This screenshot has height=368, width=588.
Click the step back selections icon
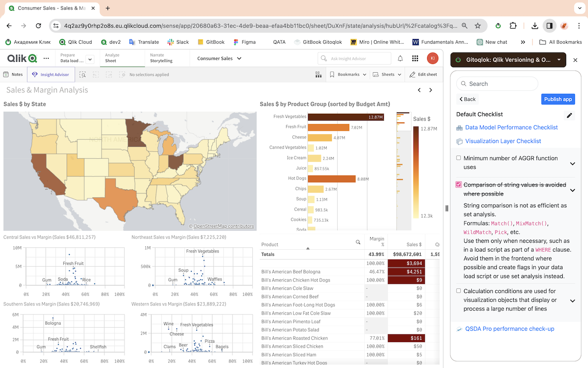(x=96, y=75)
